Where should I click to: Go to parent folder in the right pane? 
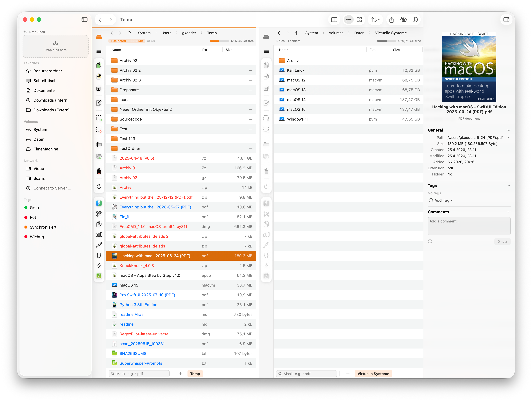click(296, 33)
